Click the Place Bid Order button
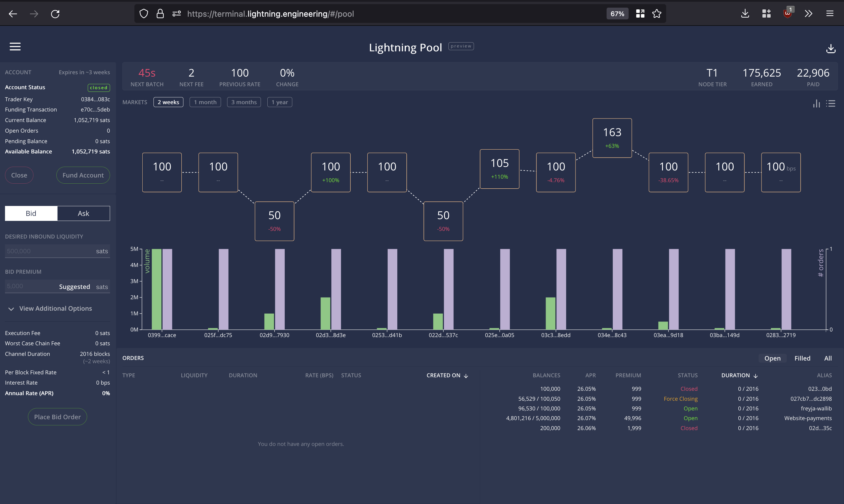This screenshot has height=504, width=844. coord(57,417)
